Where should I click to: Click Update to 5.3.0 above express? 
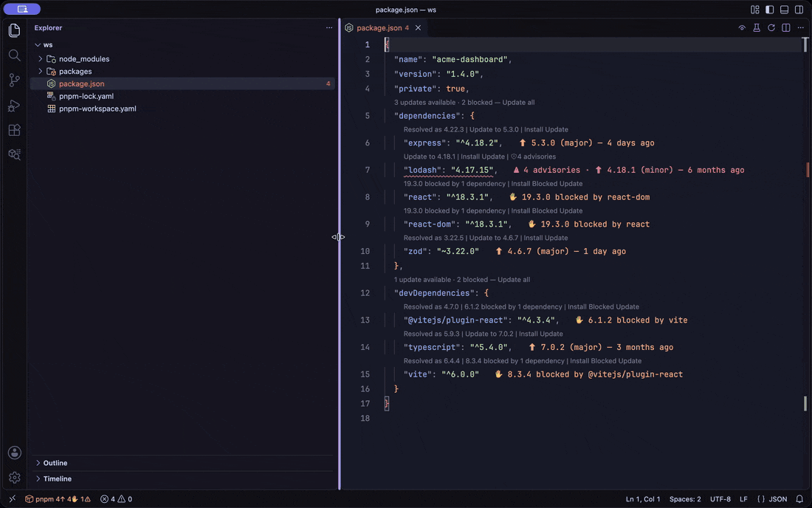pyautogui.click(x=494, y=129)
